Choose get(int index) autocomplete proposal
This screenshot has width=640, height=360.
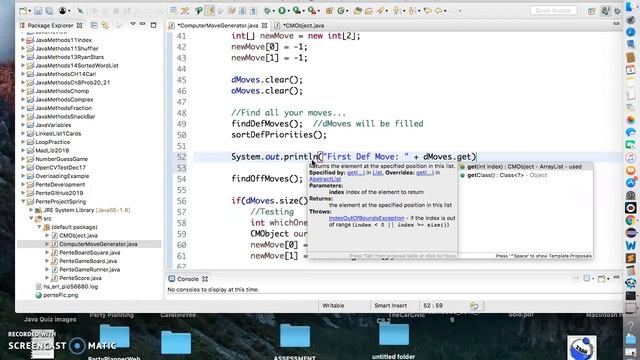click(525, 167)
